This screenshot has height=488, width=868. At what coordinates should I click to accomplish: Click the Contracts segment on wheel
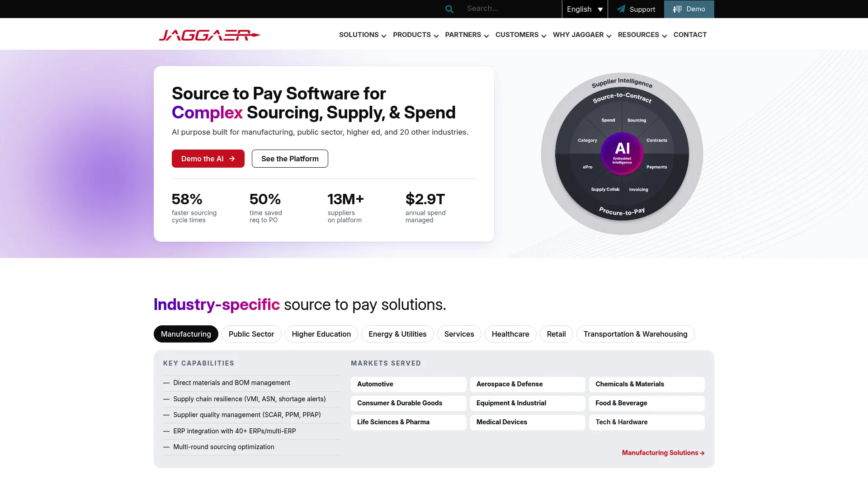(657, 141)
